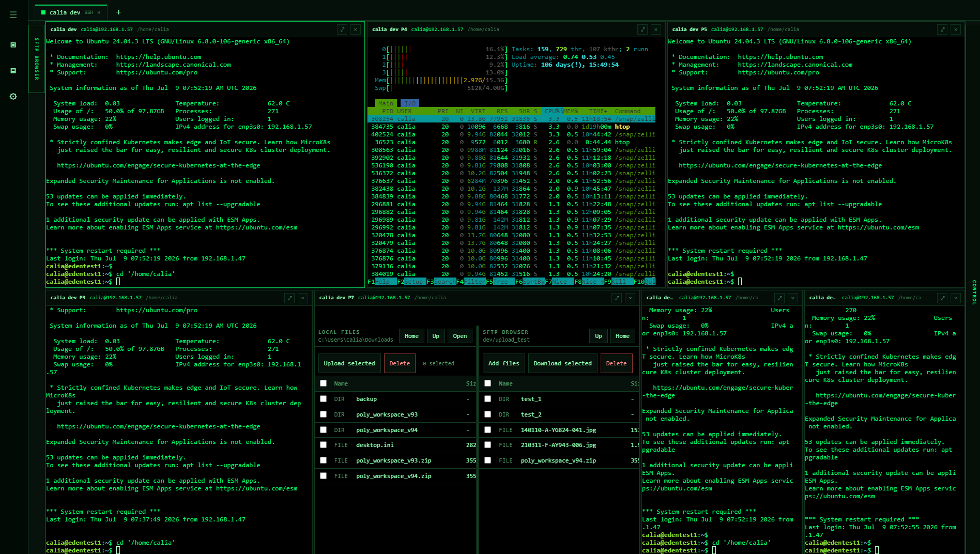Viewport: 980px width, 554px height.
Task: Click Up in SFTP Browser panel
Action: tap(598, 336)
